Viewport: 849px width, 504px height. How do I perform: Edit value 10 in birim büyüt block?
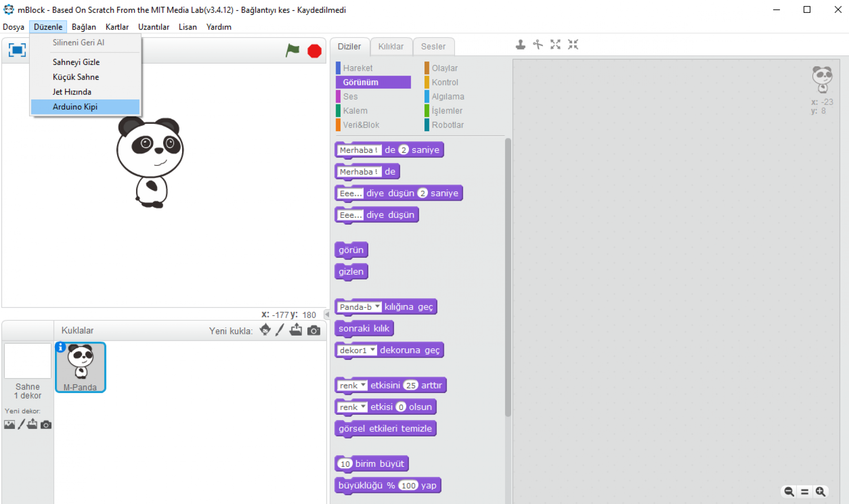pos(345,464)
